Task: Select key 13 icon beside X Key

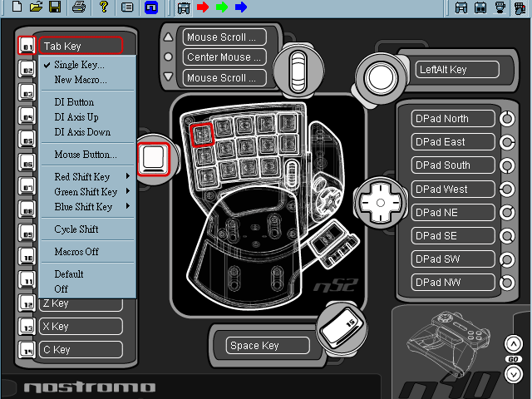Action: (x=27, y=327)
